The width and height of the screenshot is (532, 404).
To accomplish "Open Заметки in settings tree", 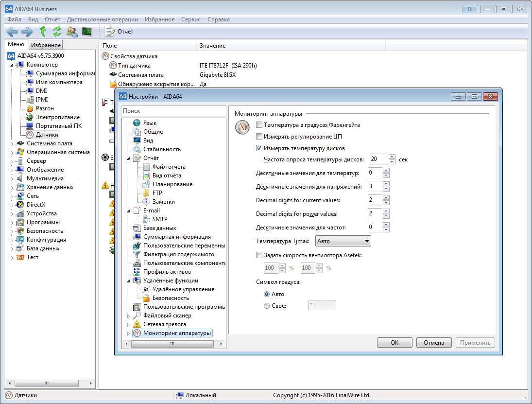I will pos(164,202).
